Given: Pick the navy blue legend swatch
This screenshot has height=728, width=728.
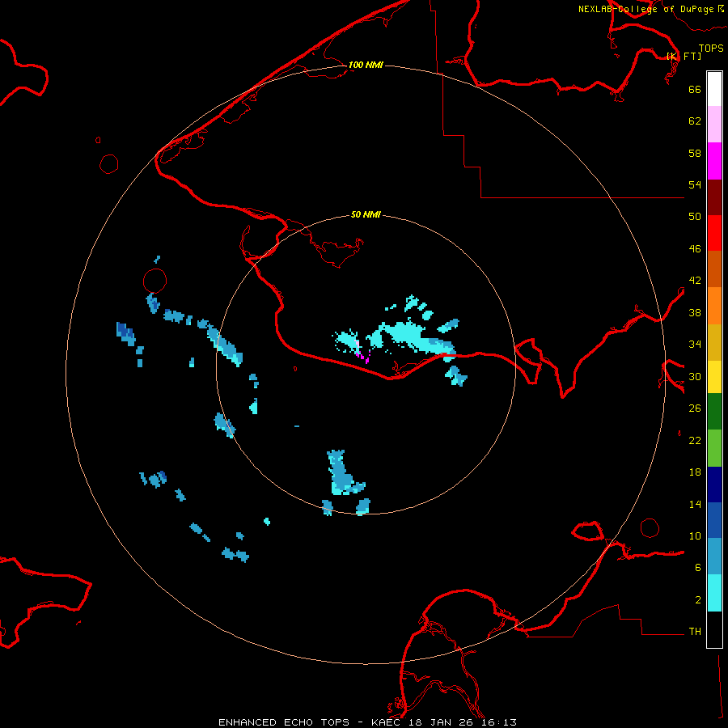Looking at the screenshot, I should (714, 485).
